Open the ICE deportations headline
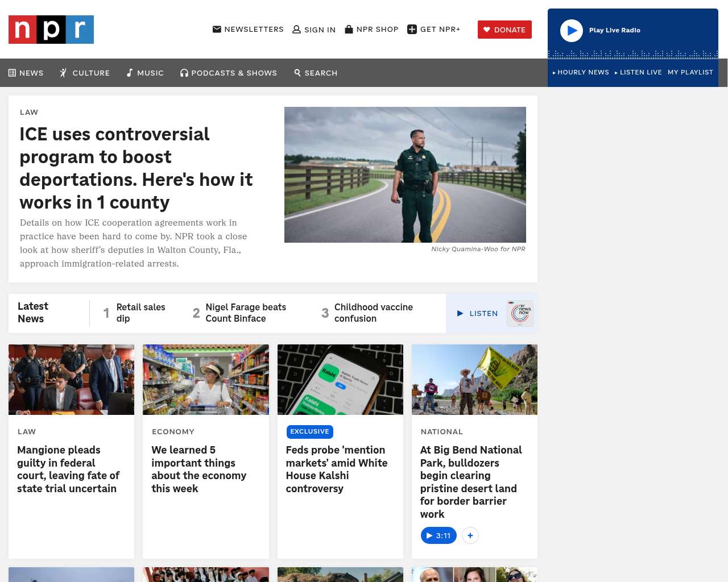728x582 pixels. [x=136, y=168]
